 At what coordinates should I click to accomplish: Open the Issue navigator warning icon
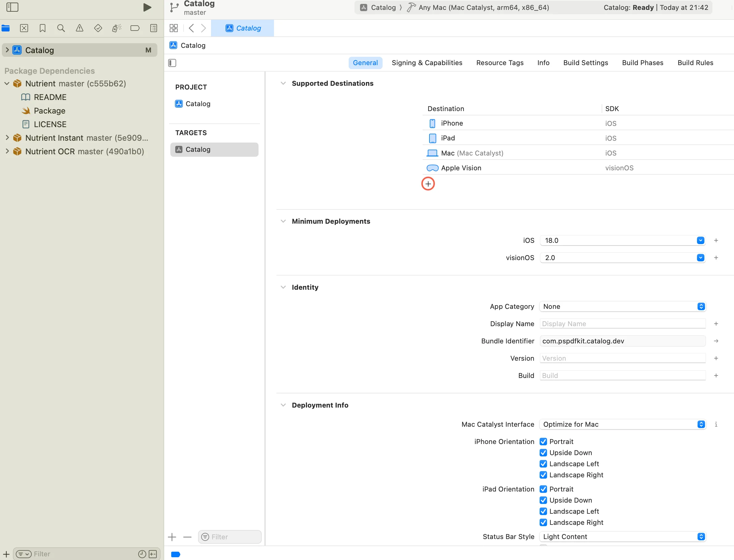79,28
